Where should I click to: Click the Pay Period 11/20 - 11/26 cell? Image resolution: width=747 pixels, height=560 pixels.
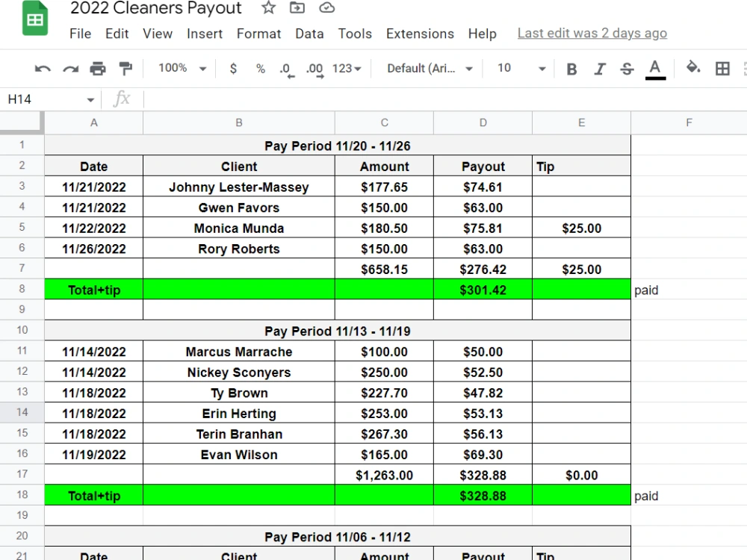(338, 146)
